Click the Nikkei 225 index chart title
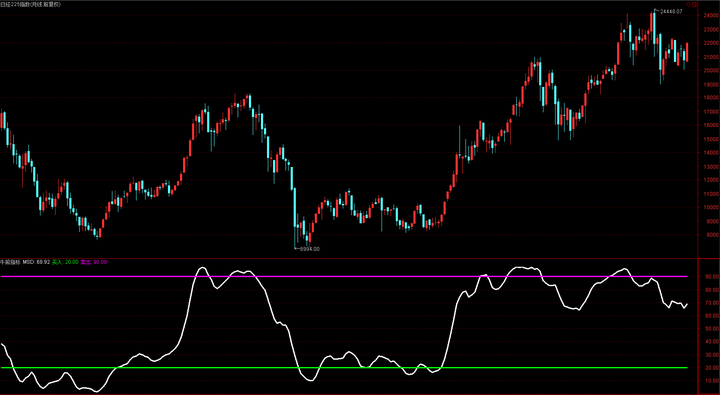The width and height of the screenshot is (720, 395). tap(30, 4)
